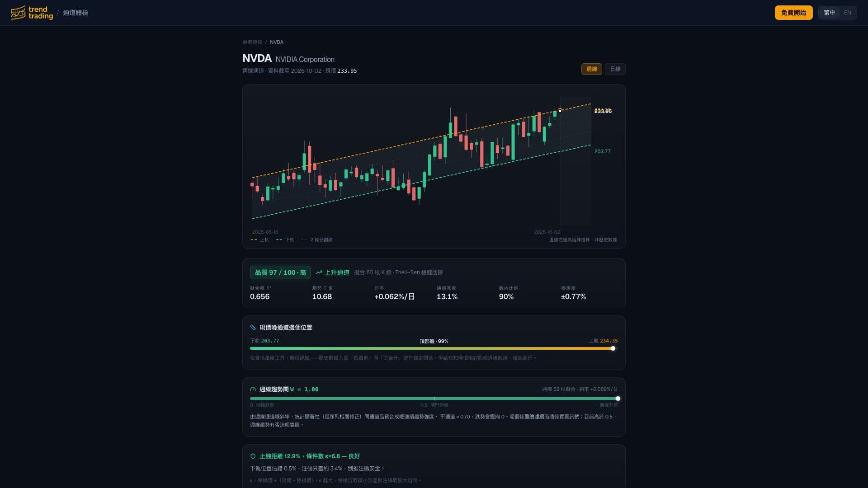Image resolution: width=868 pixels, height=488 pixels.
Task: Click the ruler icon beside 現價喺通道邊個位置
Action: click(x=253, y=328)
